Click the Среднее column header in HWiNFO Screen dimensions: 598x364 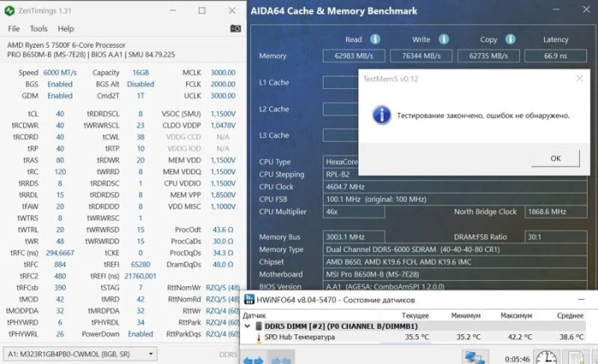pyautogui.click(x=570, y=315)
